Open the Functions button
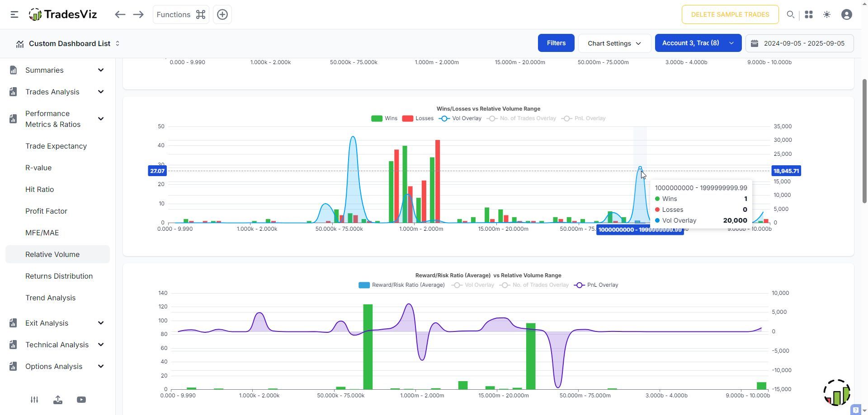 point(181,14)
